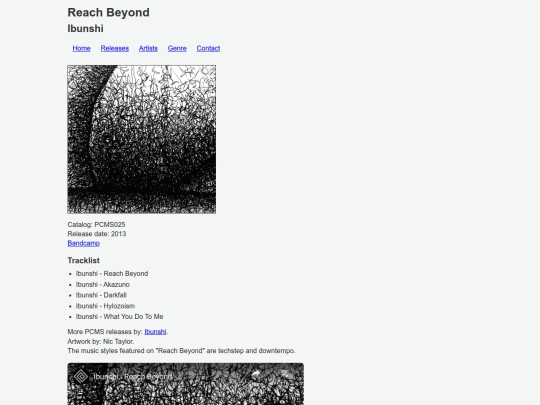Viewport: 540px width, 405px height.
Task: Select the 'Ibunshi' subheading below the title
Action: coord(85,29)
